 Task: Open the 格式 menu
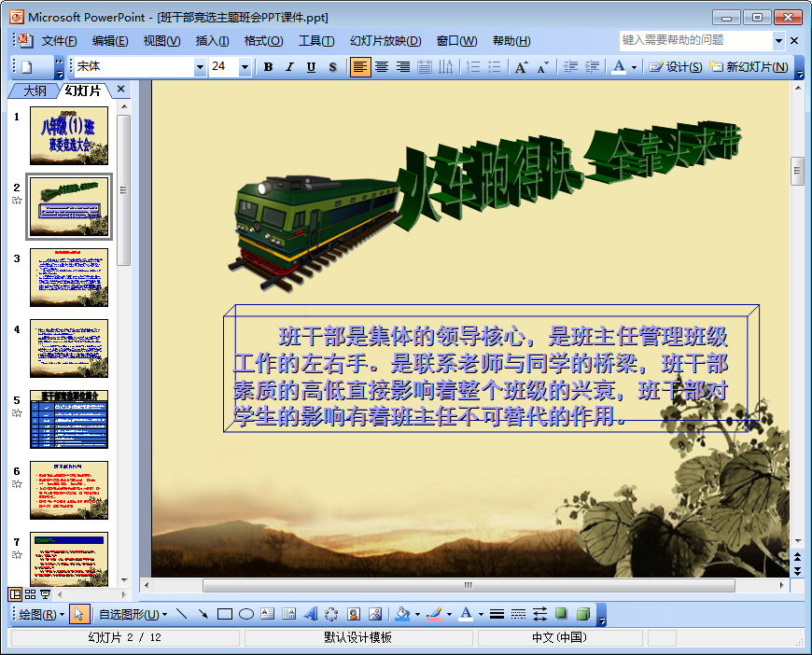(263, 41)
